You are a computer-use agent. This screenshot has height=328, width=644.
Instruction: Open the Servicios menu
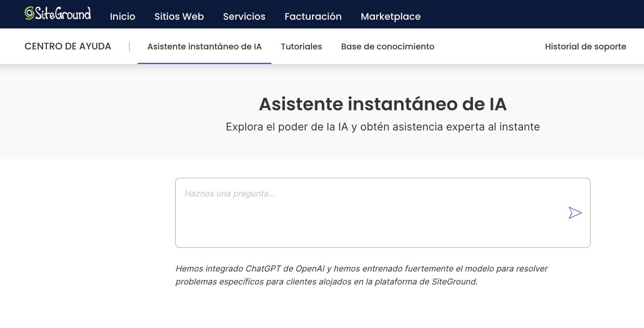244,17
